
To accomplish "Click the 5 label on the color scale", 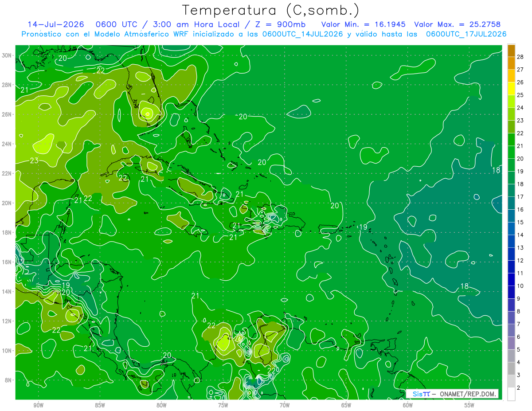I will [518, 350].
